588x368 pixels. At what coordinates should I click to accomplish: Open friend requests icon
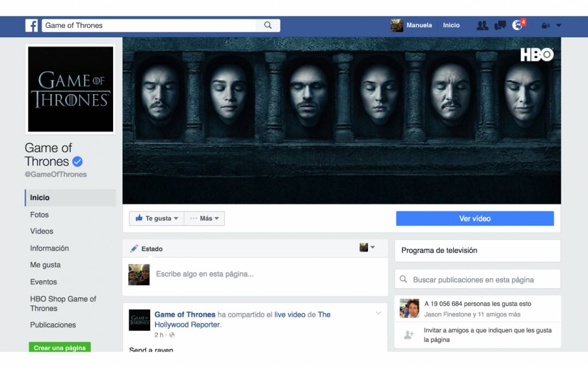point(482,26)
